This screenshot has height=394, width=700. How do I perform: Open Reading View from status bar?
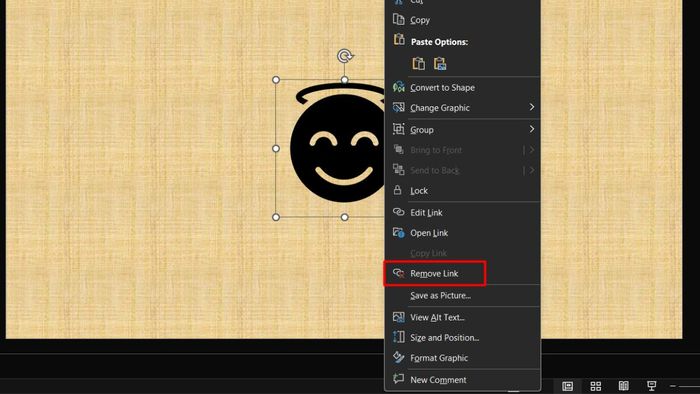624,386
